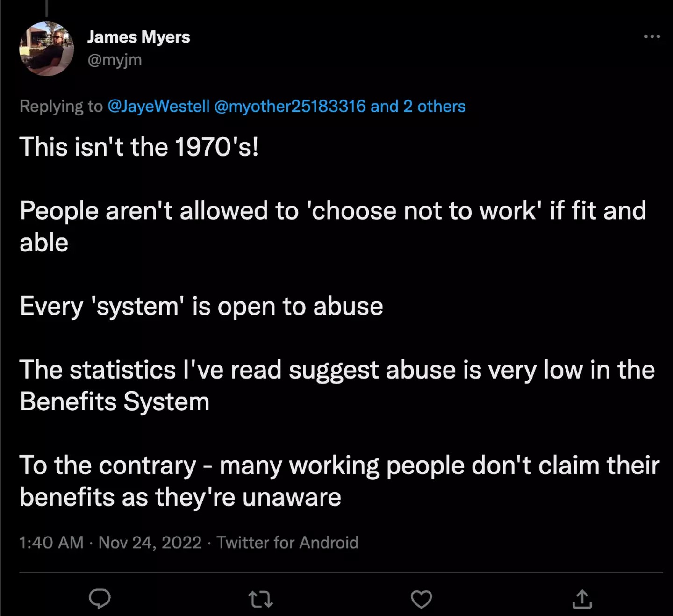The height and width of the screenshot is (616, 673).
Task: Click the James Myers display name
Action: (x=138, y=37)
